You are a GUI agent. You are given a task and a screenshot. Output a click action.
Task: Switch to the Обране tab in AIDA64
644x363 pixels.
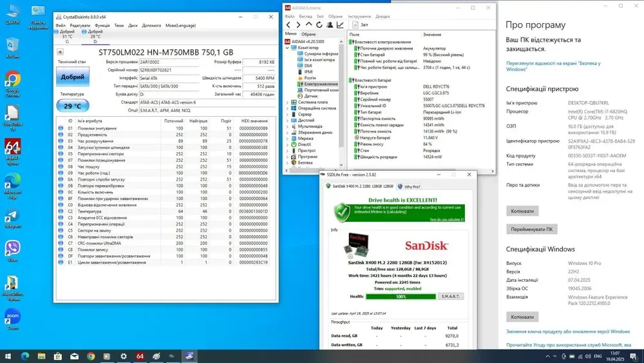tap(309, 34)
